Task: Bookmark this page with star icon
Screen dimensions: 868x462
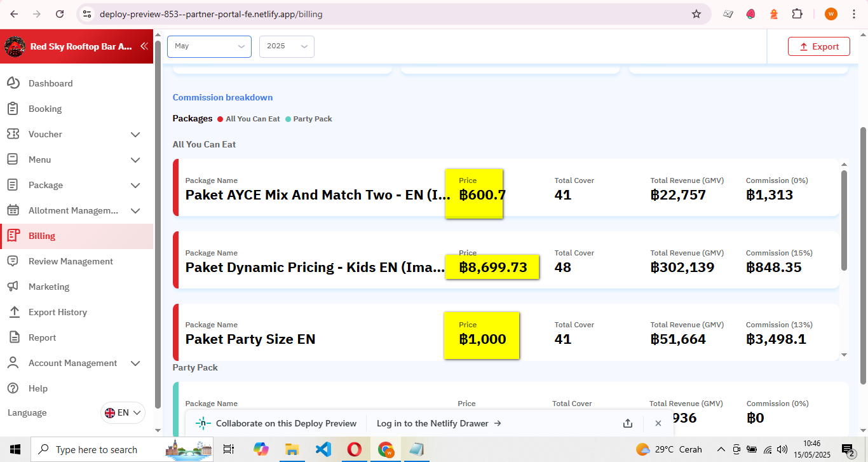Action: (696, 14)
